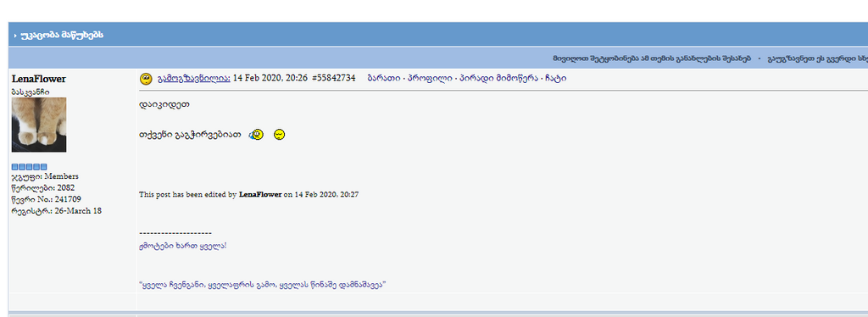The image size is (868, 317).
Task: Click the crying smiley emoticon in the post
Action: (256, 135)
